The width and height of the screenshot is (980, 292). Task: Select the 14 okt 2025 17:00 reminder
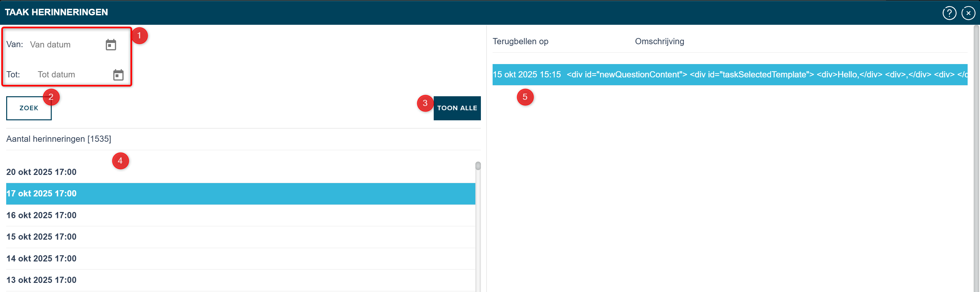pos(41,259)
